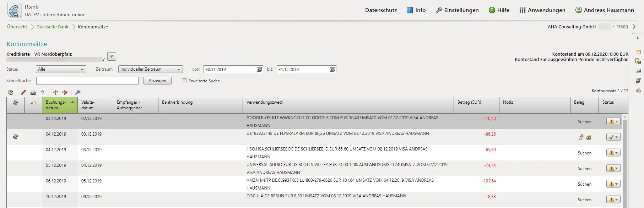Sort by the Buchungsdatum column header
Viewport: 644px width, 208px height.
coord(60,105)
